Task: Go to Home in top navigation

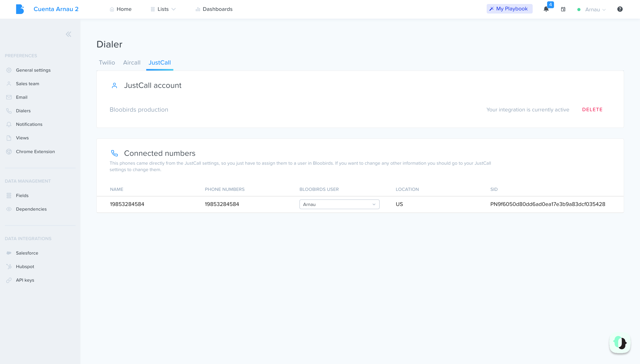Action: (121, 9)
